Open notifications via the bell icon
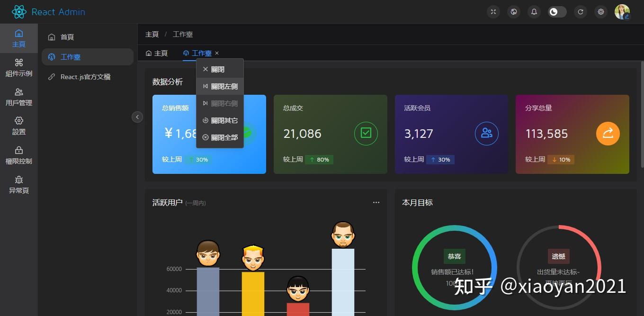Viewport: 644px width, 316px height. 534,11
